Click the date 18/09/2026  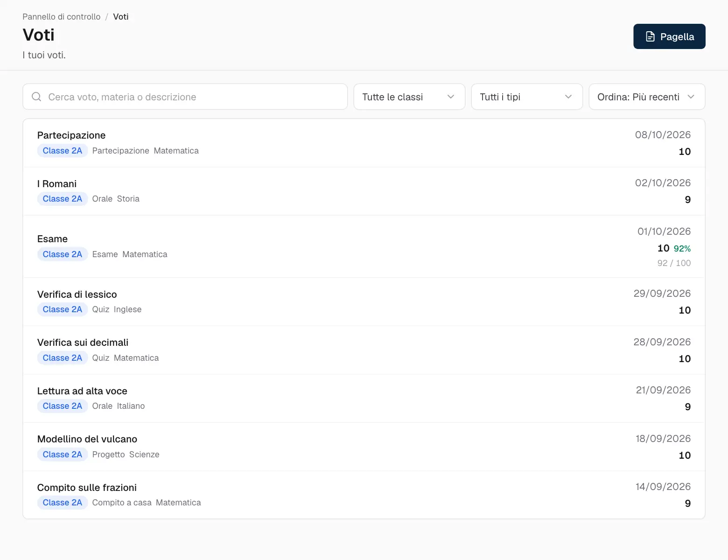click(663, 439)
